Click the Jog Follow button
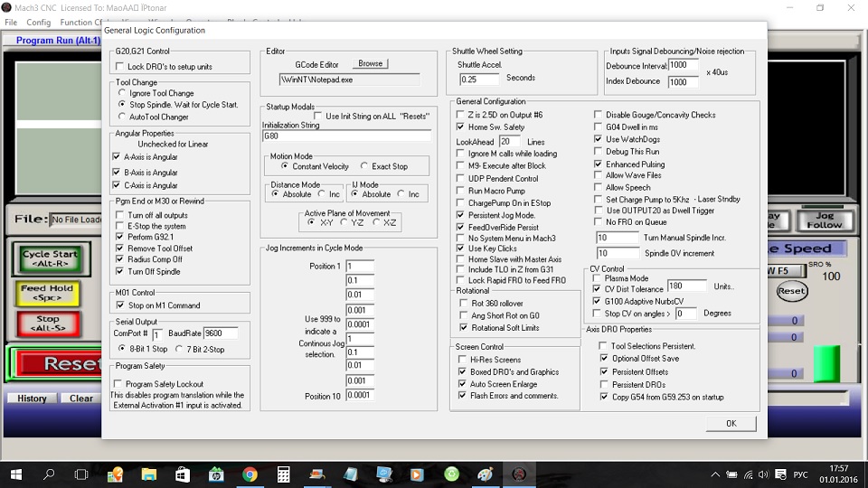The image size is (868, 488). point(825,221)
